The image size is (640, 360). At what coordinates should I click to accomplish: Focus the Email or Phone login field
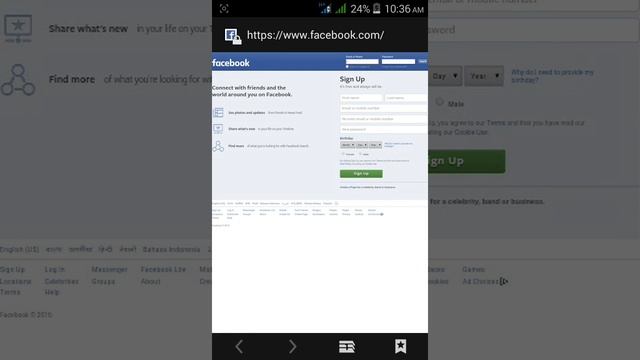(362, 62)
